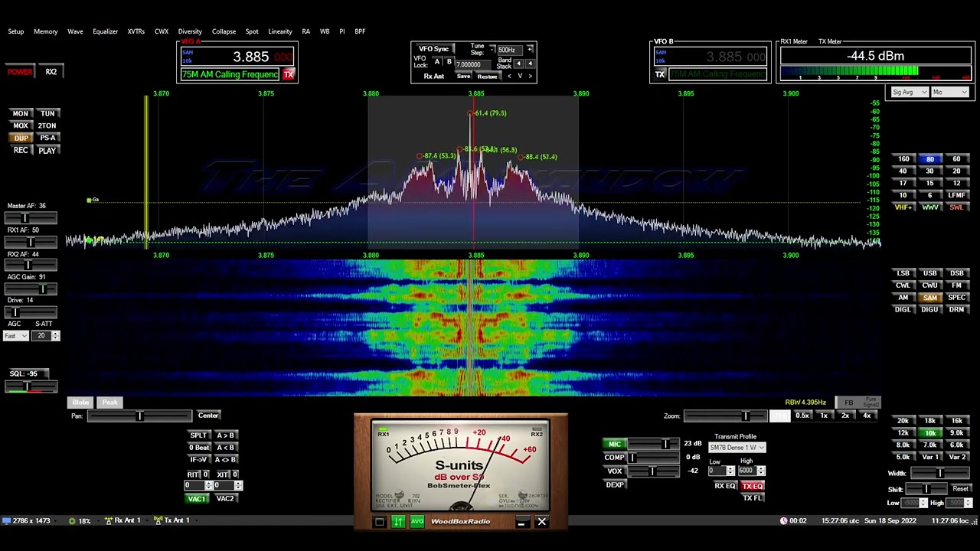The image size is (980, 551).
Task: Click the filter shift Reset button
Action: tap(960, 489)
